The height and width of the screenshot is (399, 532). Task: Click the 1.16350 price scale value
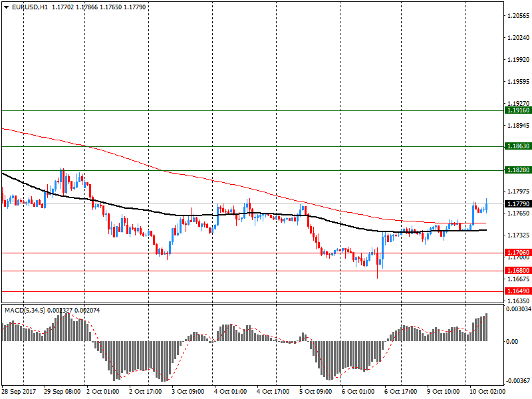point(519,301)
